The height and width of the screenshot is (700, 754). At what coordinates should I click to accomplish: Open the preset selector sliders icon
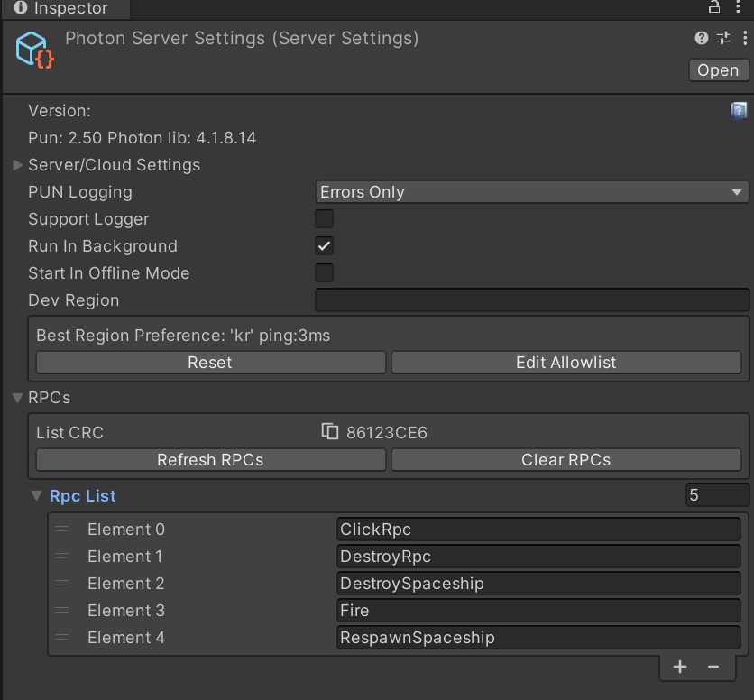723,38
